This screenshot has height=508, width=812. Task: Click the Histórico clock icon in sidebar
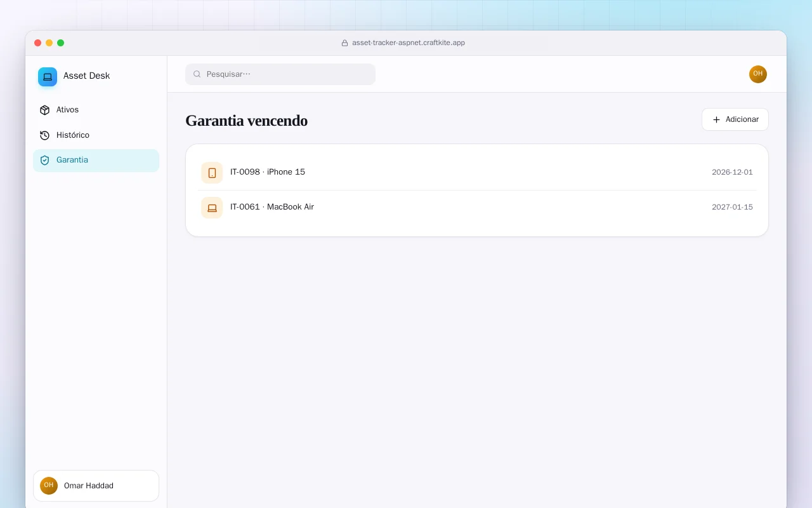tap(44, 135)
